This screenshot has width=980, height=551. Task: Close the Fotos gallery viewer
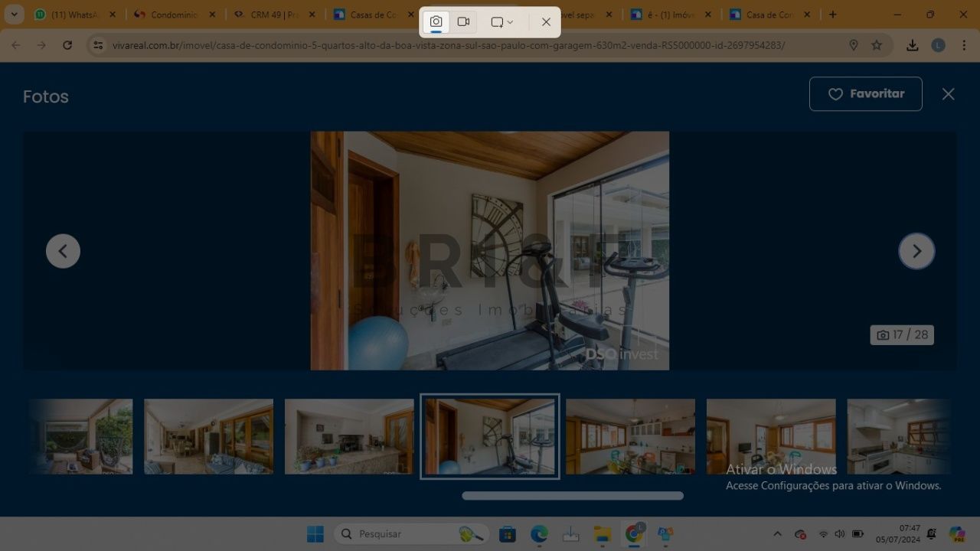pyautogui.click(x=948, y=94)
